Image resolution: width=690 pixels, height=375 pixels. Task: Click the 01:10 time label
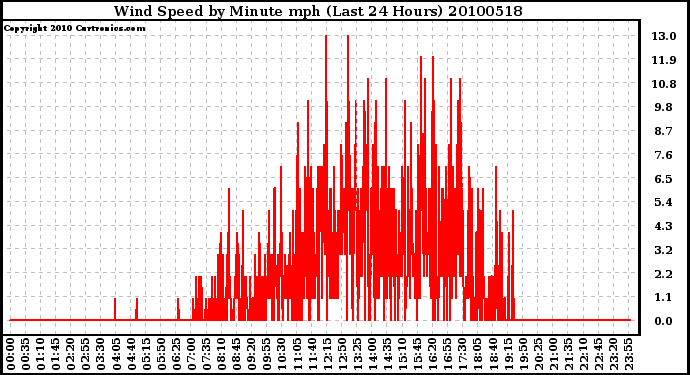pos(40,355)
